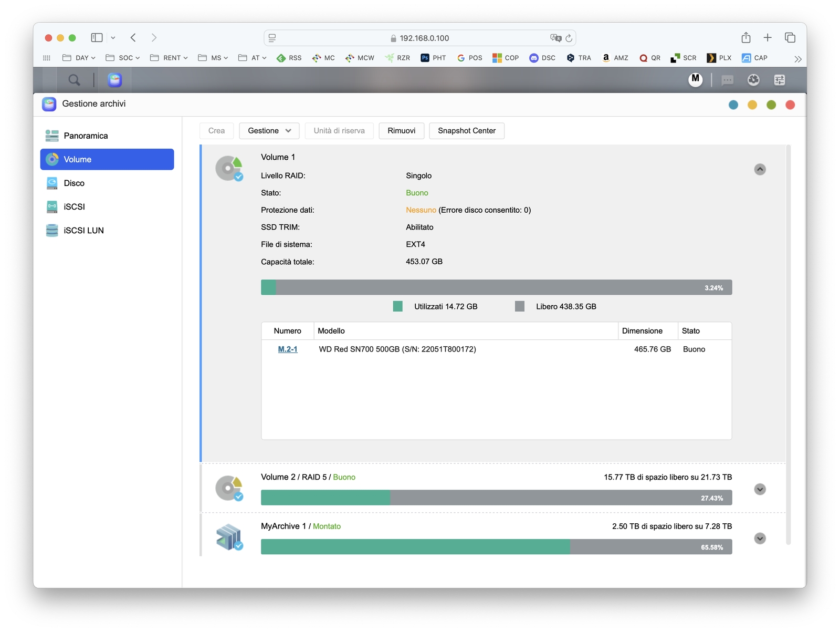Expand the Volume 2 RAID 5 details
The image size is (840, 632).
pos(760,489)
